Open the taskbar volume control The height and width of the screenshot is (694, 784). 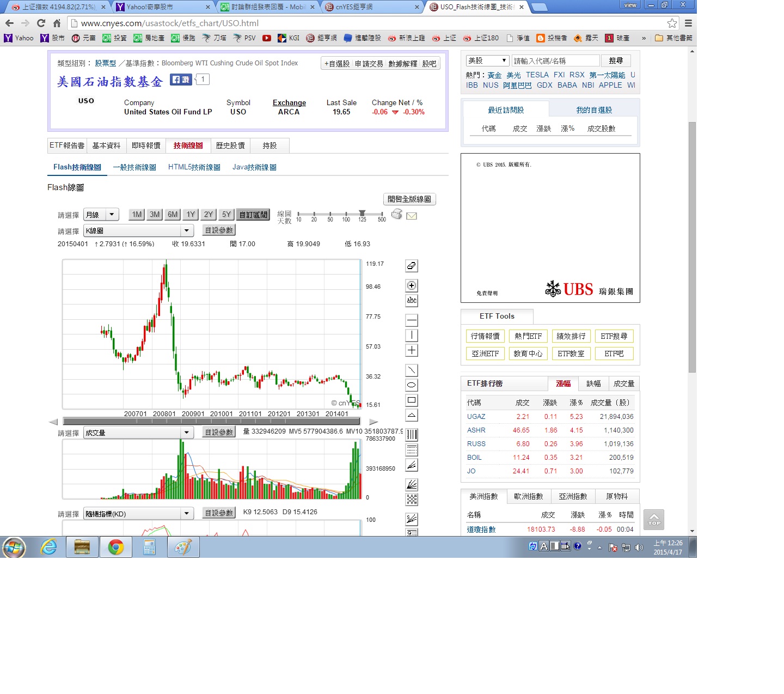point(639,547)
